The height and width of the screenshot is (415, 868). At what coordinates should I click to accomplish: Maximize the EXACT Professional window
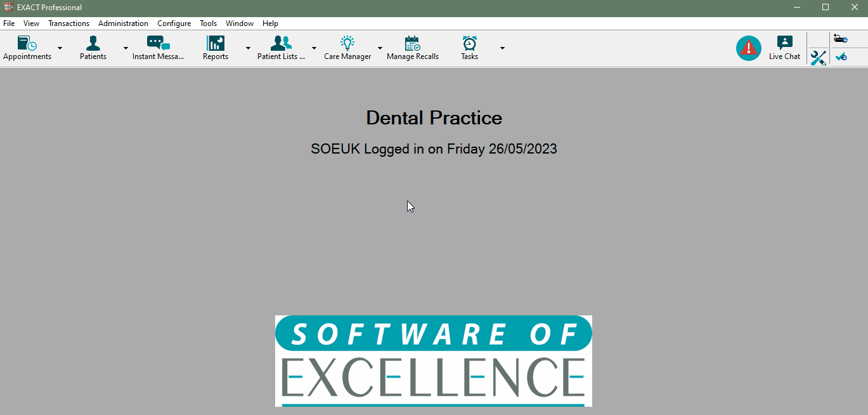[x=826, y=7]
